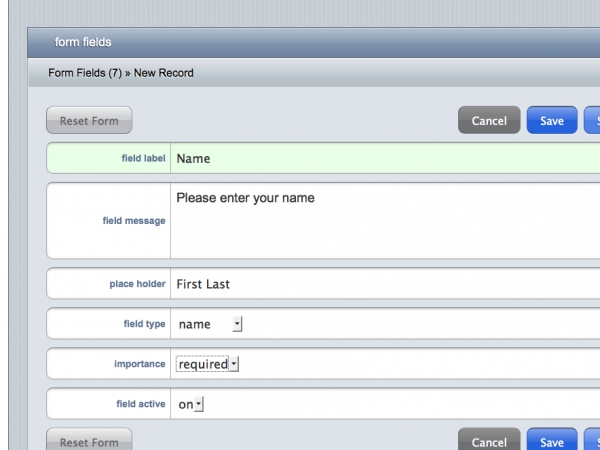Viewport: 600px width, 450px height.
Task: Click the place holder input First Last
Action: click(x=385, y=284)
